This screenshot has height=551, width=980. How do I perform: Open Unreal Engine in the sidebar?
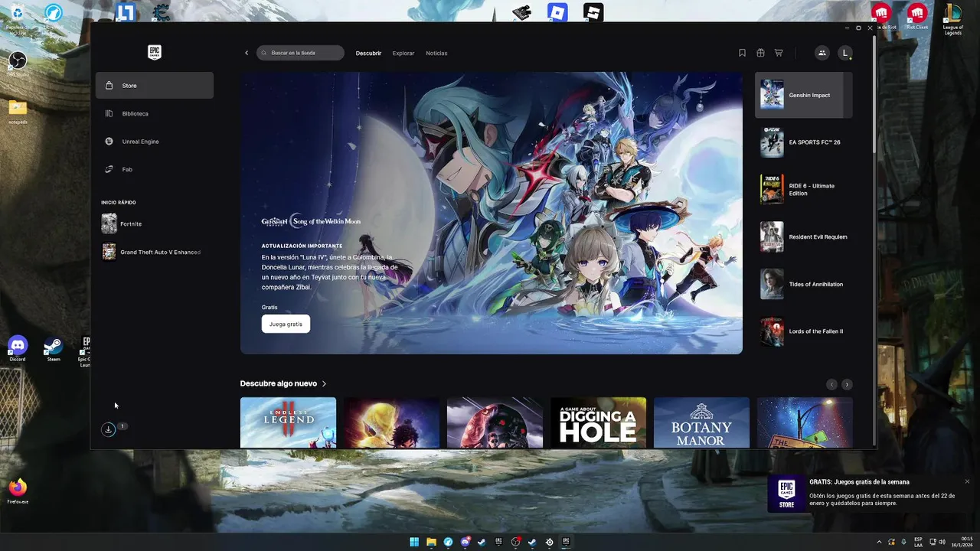coord(155,142)
